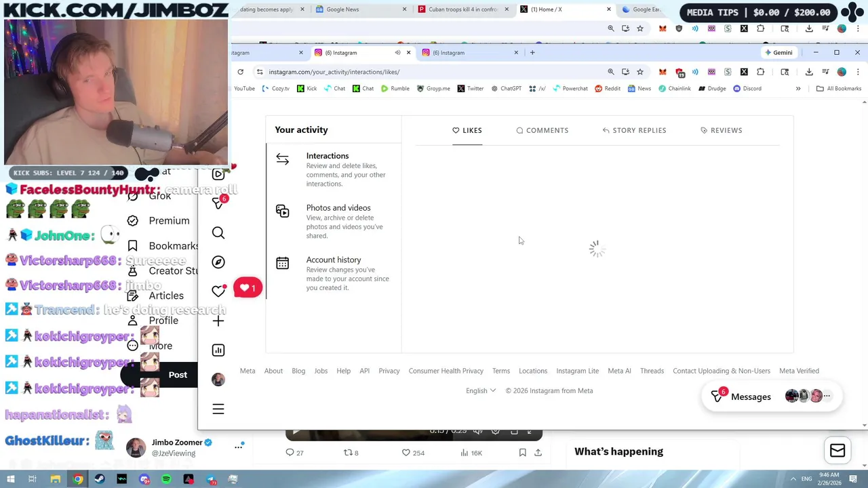Open Instagram notifications heart icon
The width and height of the screenshot is (868, 488).
[x=218, y=291]
